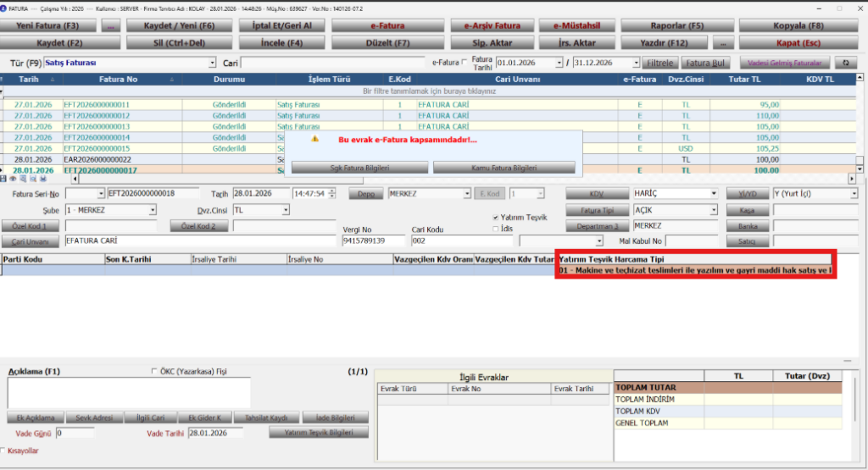This screenshot has height=470, width=868.
Task: Click the refresh icon next to Vadesi Gelmiş Faturalar
Action: click(846, 63)
